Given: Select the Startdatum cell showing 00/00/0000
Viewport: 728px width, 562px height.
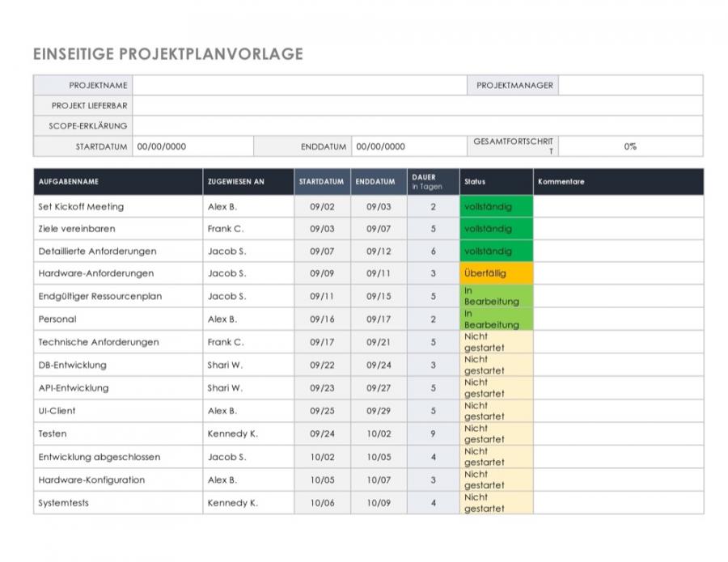Looking at the screenshot, I should click(193, 146).
